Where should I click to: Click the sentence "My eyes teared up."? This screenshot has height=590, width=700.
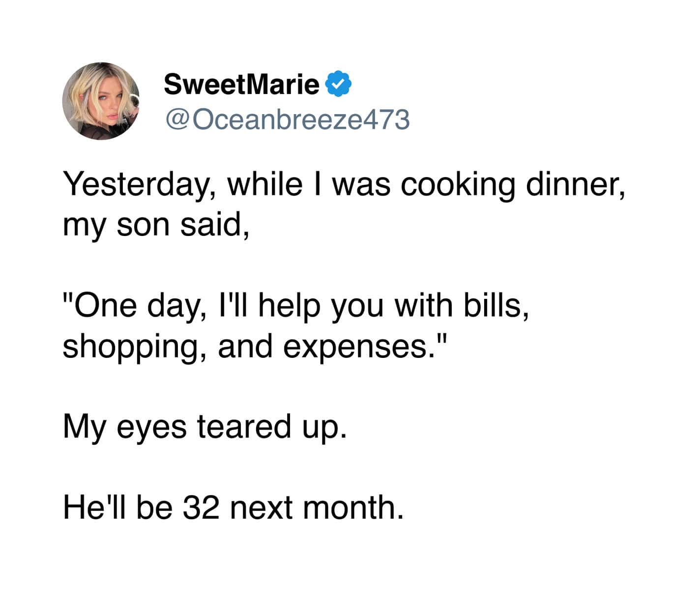click(x=205, y=426)
